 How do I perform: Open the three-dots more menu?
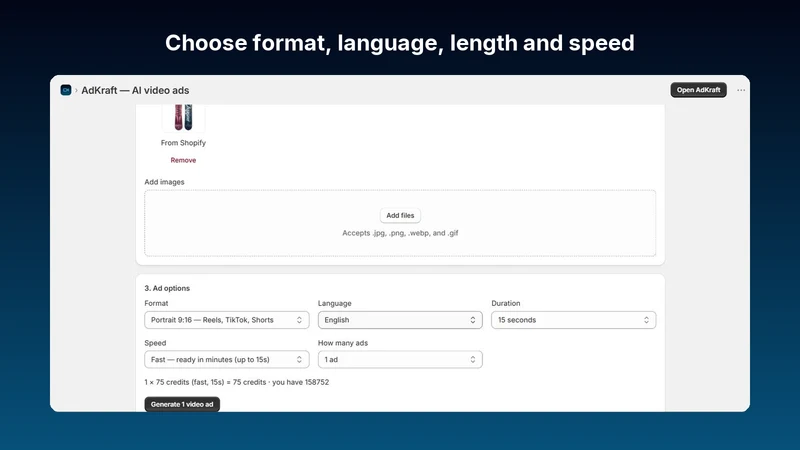[x=741, y=90]
